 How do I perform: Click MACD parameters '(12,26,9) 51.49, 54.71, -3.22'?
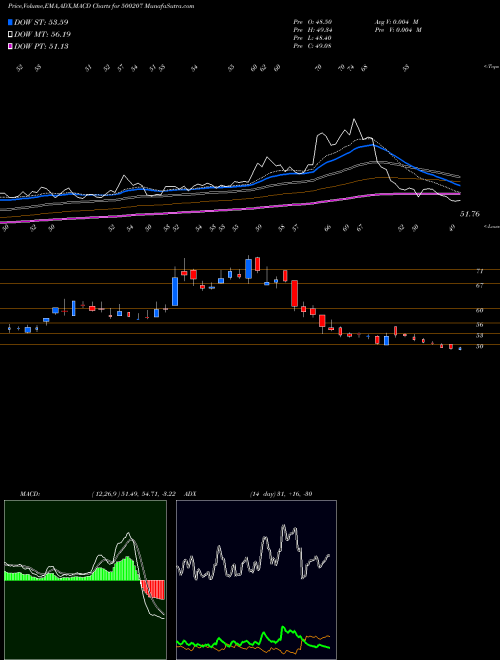click(136, 494)
